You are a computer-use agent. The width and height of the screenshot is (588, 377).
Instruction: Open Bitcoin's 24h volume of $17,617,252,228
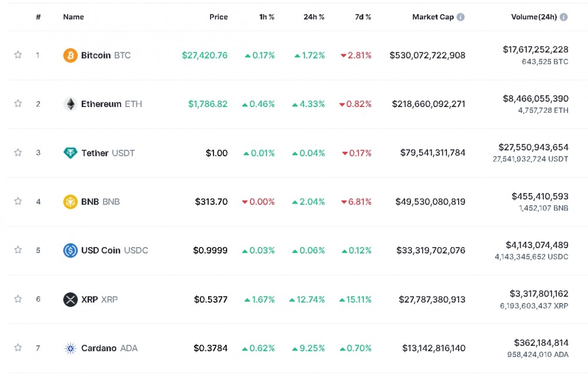tap(535, 50)
